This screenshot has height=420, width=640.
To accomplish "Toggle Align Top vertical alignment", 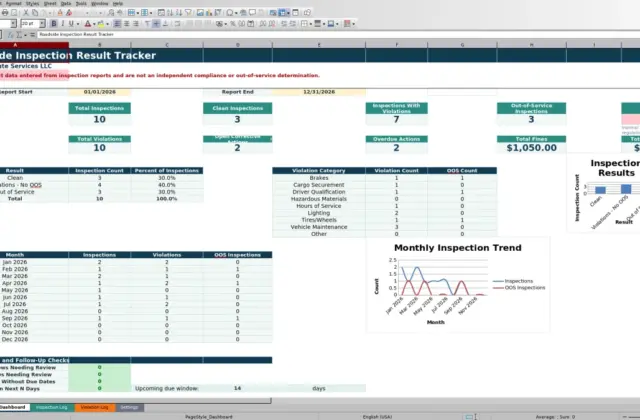I will pyautogui.click(x=147, y=24).
